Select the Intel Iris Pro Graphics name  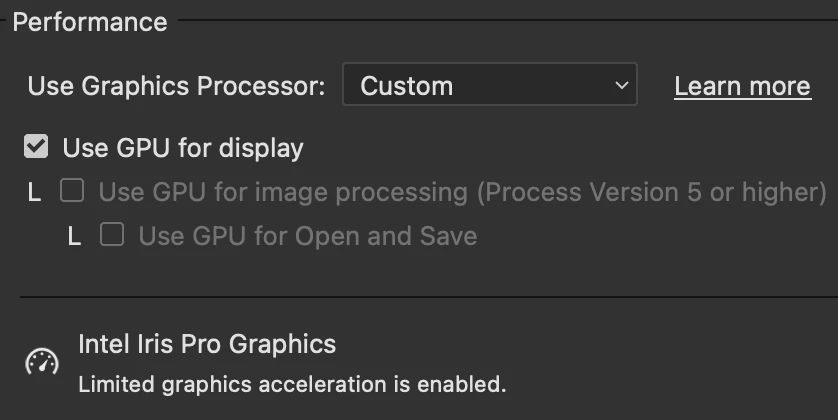207,345
